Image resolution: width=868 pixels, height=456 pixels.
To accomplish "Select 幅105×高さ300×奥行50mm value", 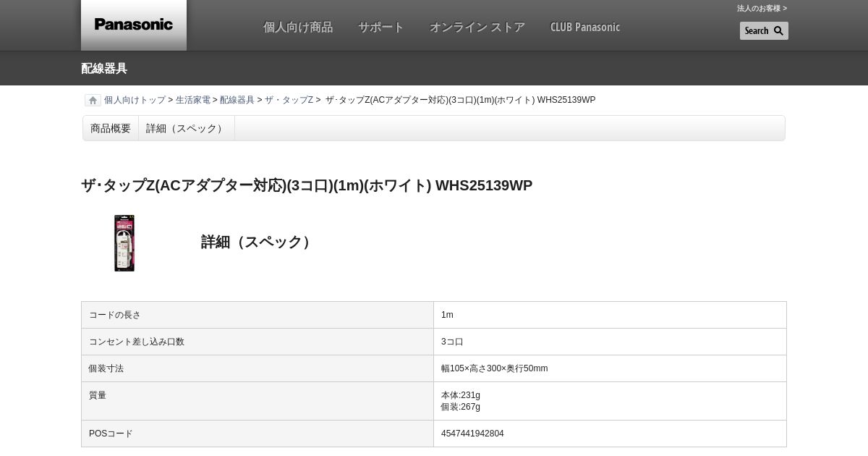I will (x=495, y=368).
